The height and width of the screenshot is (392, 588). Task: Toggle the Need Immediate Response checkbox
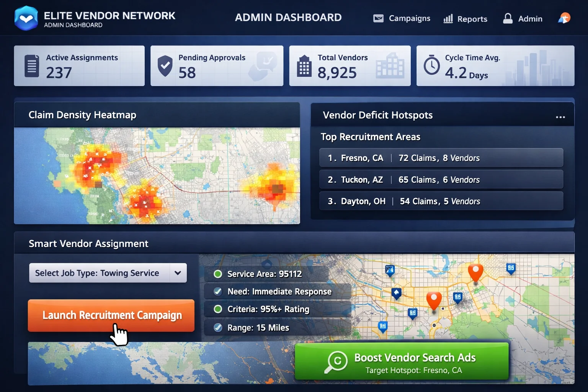218,291
